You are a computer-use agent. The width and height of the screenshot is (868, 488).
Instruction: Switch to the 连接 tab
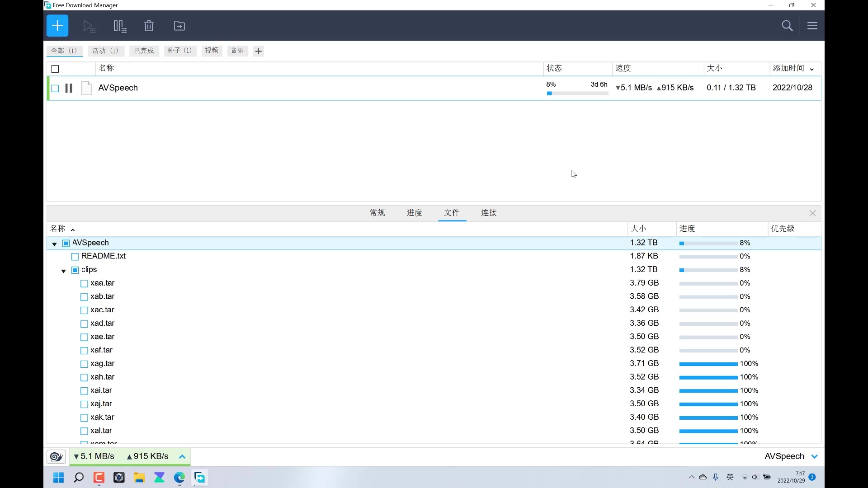click(489, 213)
